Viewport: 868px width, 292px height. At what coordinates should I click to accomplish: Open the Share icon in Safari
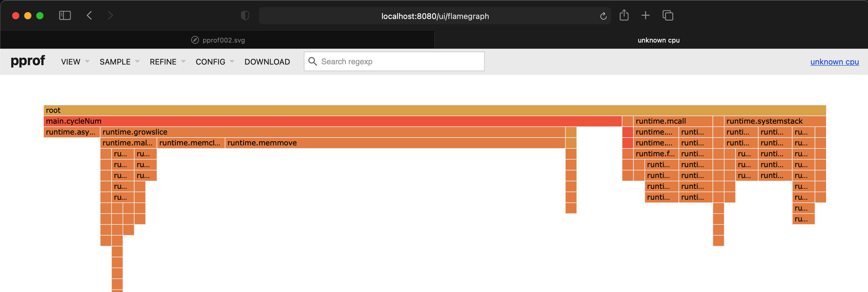click(624, 15)
